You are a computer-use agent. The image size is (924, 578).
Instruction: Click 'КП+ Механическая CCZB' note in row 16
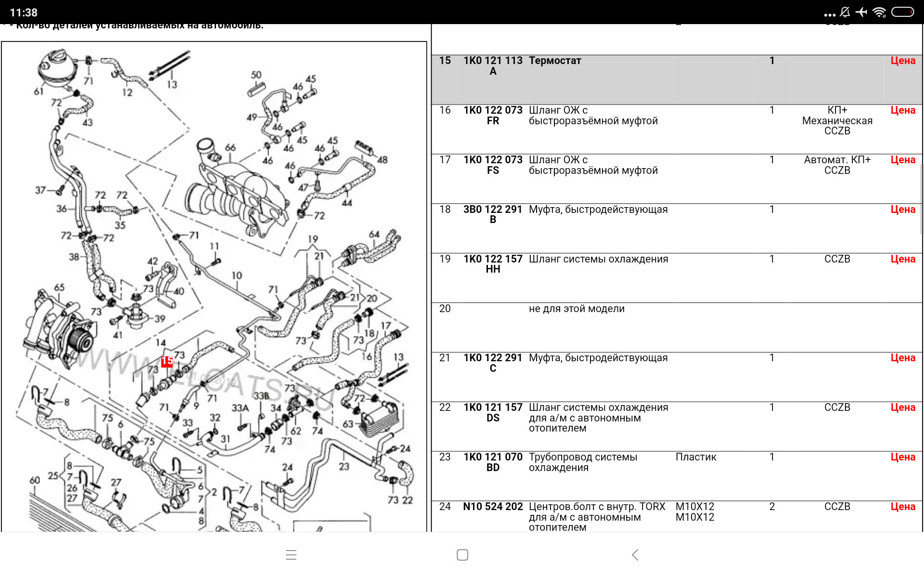click(x=837, y=121)
